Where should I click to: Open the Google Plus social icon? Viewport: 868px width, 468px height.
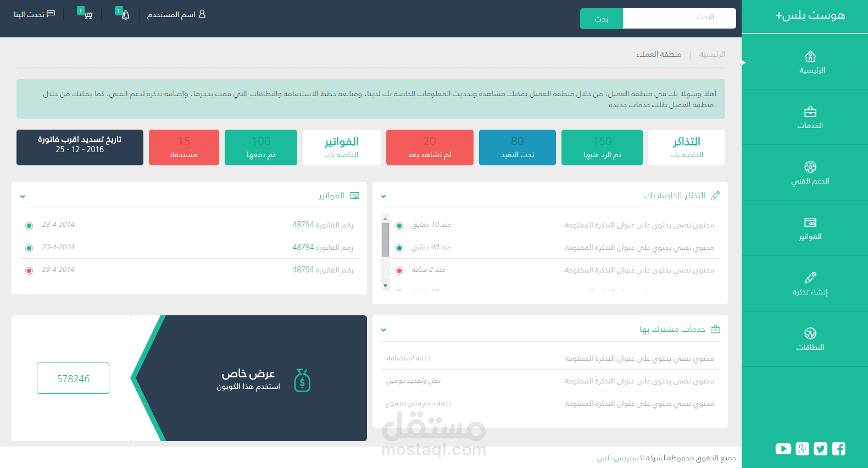[x=802, y=449]
